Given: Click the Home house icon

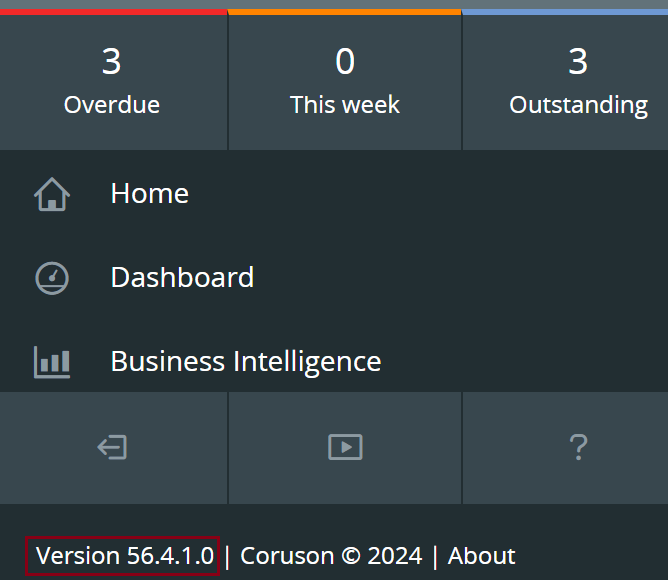Looking at the screenshot, I should (52, 194).
